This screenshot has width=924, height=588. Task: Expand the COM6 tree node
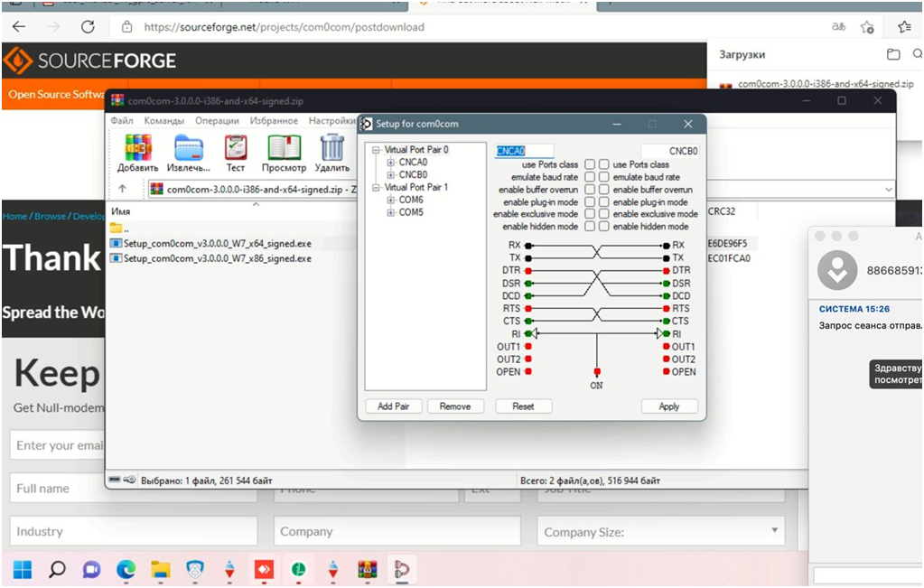coord(390,201)
